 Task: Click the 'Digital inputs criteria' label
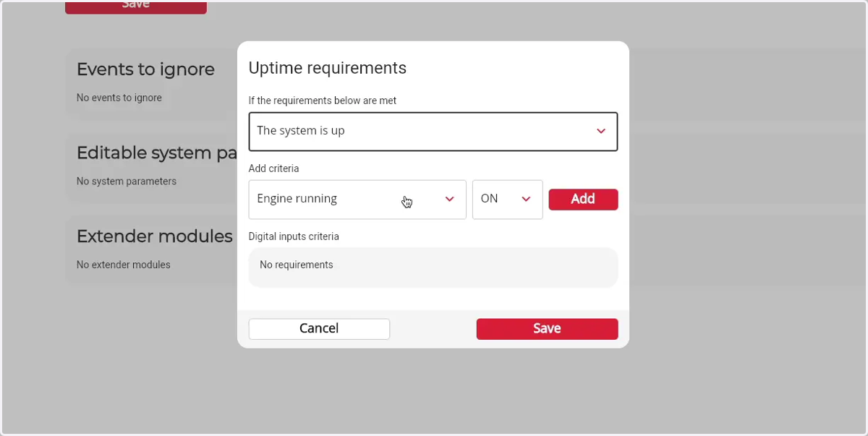294,236
